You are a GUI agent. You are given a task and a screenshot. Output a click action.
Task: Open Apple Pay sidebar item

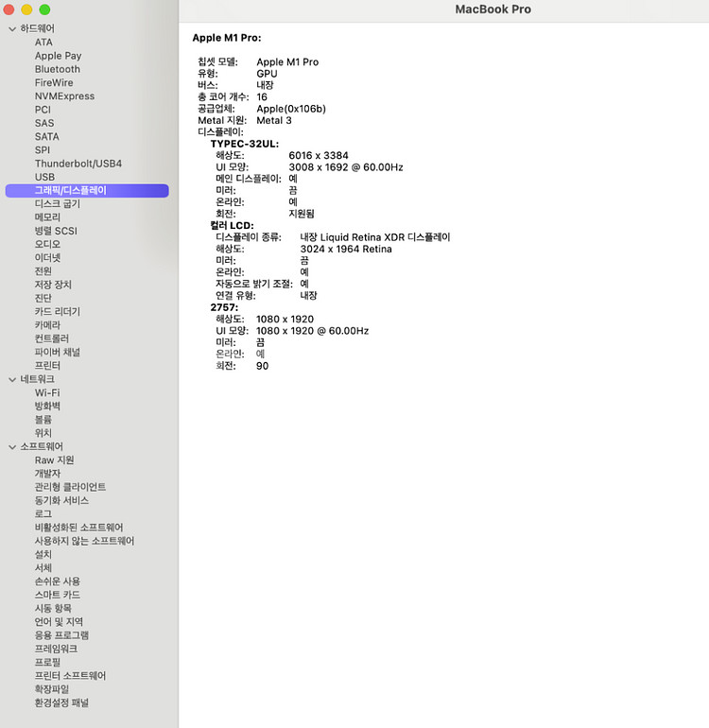[58, 56]
